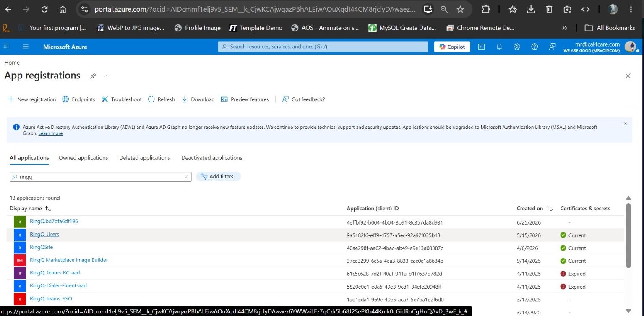Click the applications list vertical scrollbar
Image resolution: width=644 pixels, height=316 pixels.
click(x=628, y=235)
